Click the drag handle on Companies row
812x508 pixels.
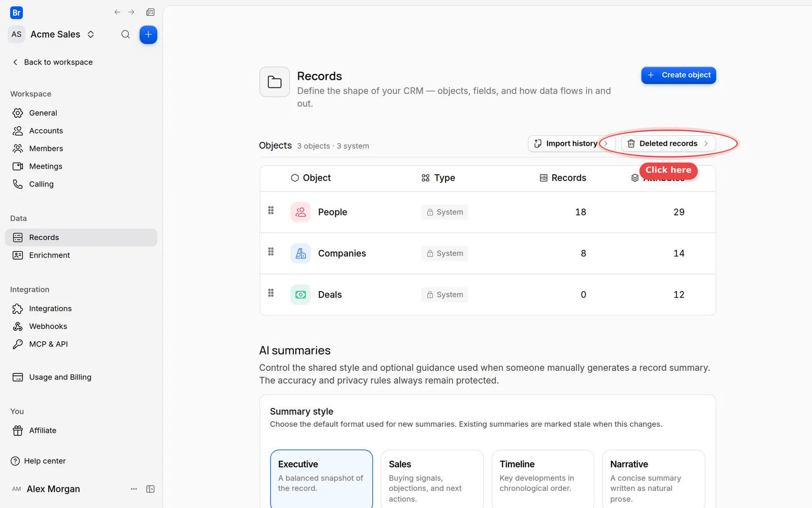click(271, 251)
